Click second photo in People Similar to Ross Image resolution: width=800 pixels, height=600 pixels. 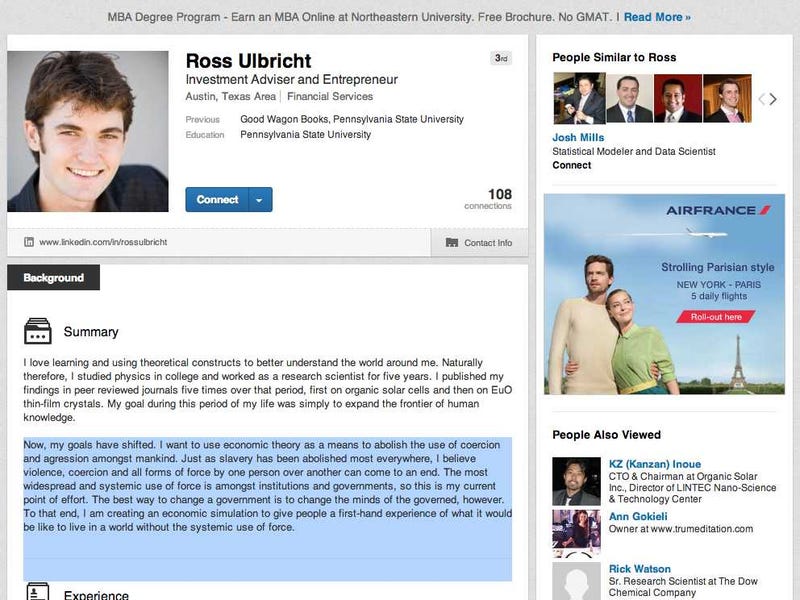pos(629,98)
